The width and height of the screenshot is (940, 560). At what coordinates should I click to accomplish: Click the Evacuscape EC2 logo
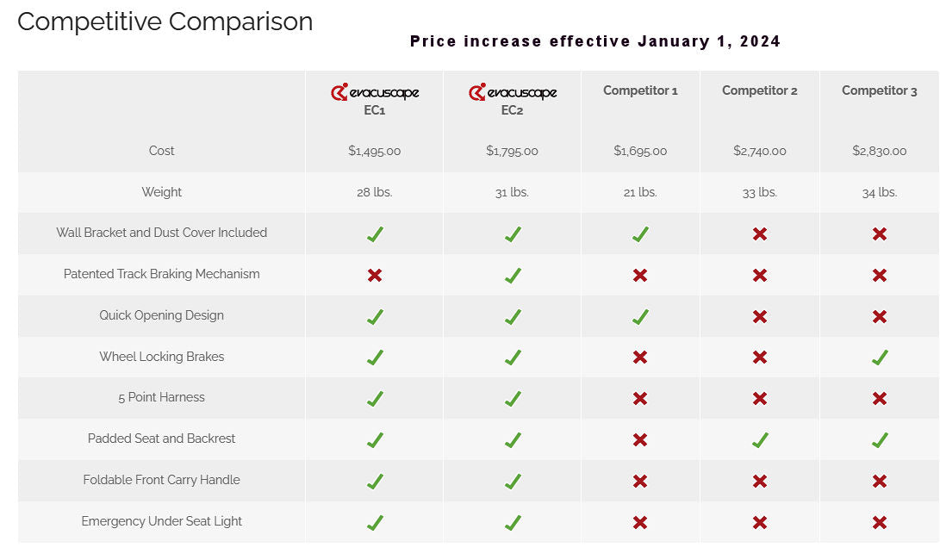tap(513, 92)
